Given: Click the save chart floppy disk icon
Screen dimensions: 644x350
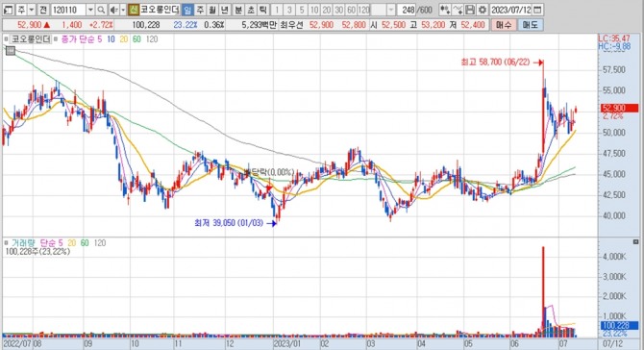Looking at the screenshot, I should pos(471,10).
